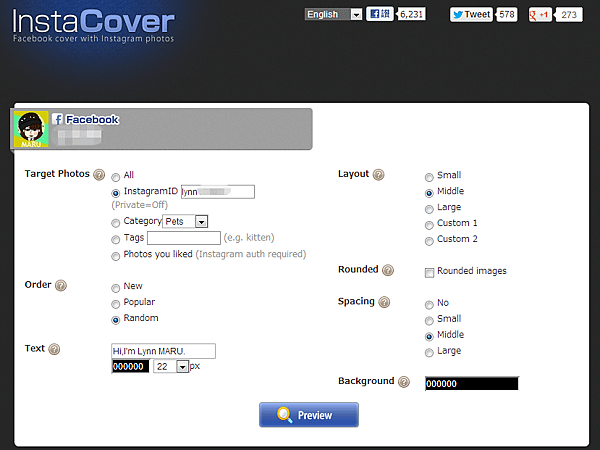The image size is (600, 450).
Task: Click the Background help icon
Action: pyautogui.click(x=404, y=382)
